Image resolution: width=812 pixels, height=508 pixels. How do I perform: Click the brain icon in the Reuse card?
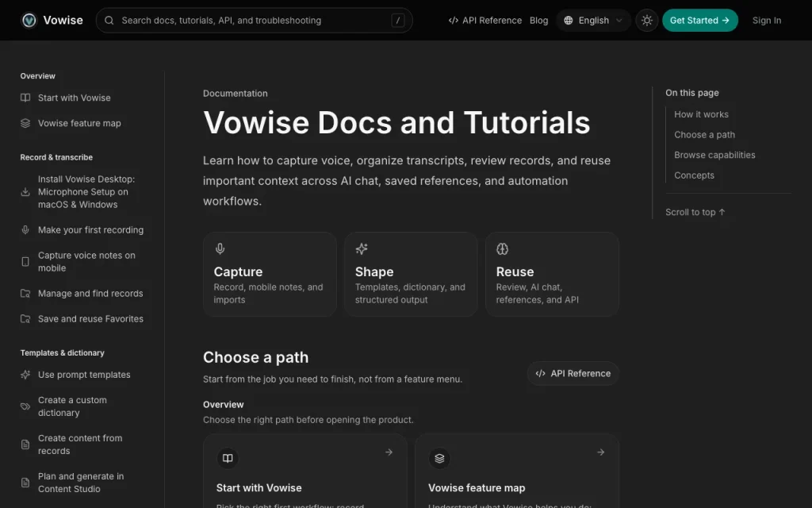(x=502, y=248)
